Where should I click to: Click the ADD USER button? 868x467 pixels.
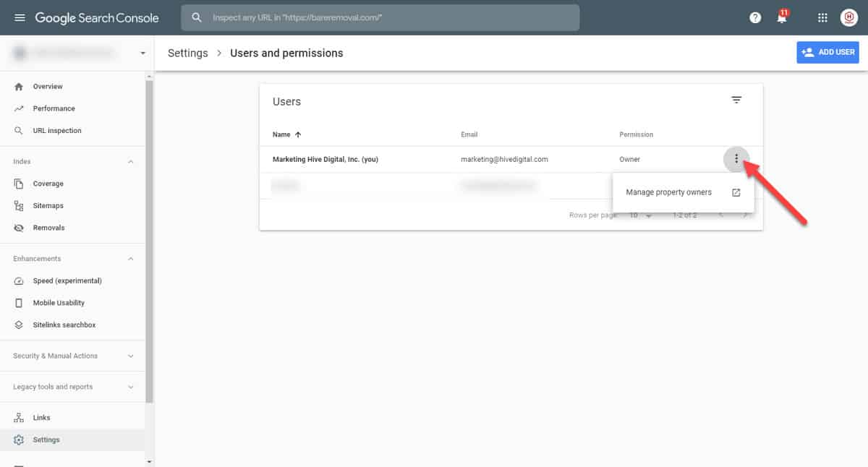point(828,52)
